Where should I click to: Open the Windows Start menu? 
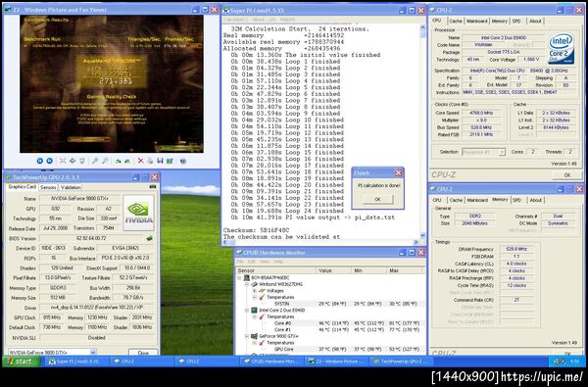21,362
